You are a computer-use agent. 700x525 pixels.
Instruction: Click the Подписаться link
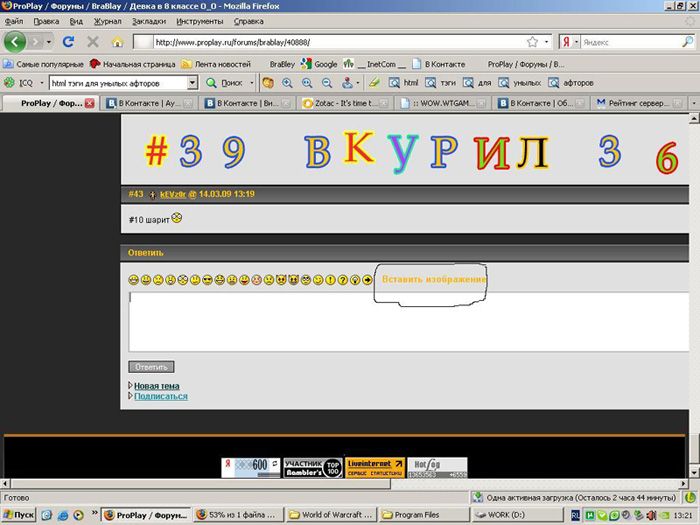pos(160,396)
